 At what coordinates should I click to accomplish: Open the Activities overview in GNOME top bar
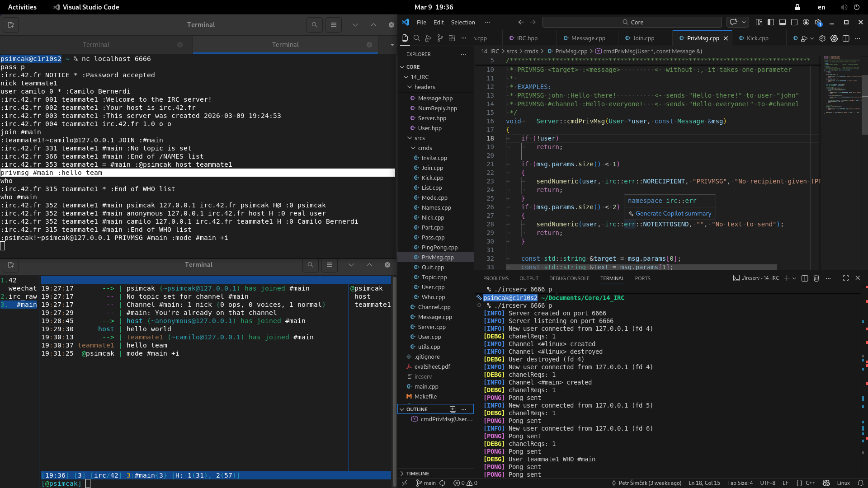click(22, 7)
